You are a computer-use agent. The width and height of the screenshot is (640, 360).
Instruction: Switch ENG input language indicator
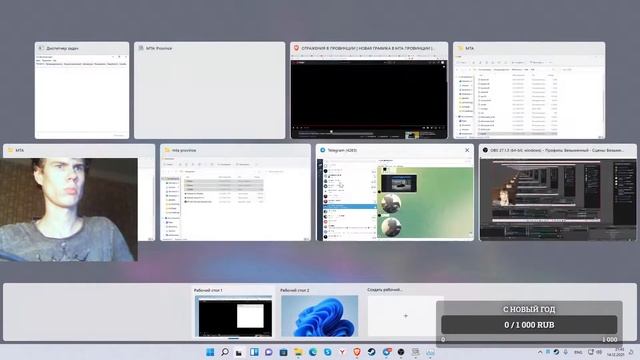[x=578, y=352]
